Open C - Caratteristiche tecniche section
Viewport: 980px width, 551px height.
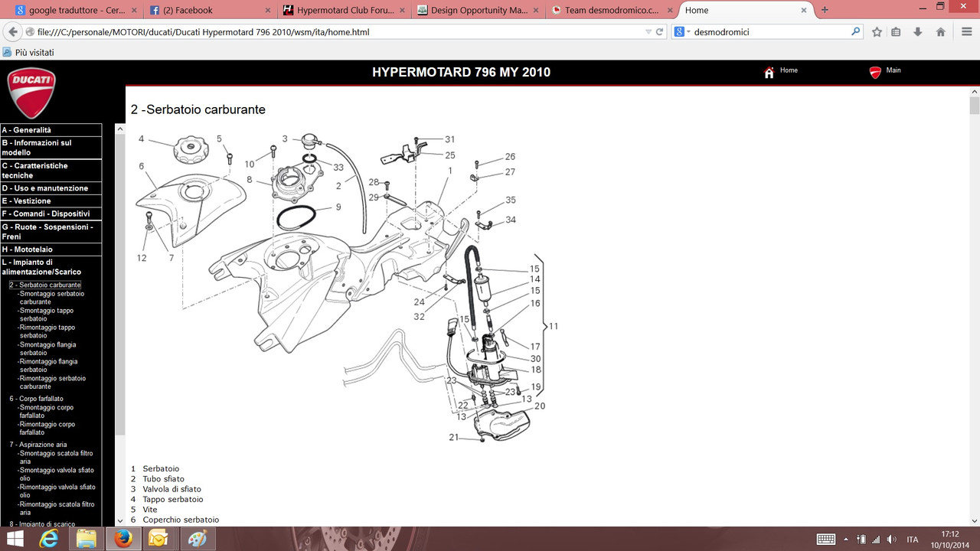point(51,171)
